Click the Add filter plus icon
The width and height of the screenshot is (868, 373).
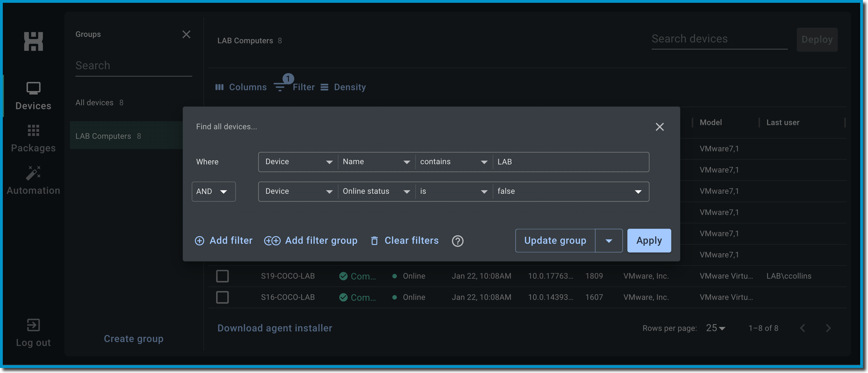tap(200, 241)
